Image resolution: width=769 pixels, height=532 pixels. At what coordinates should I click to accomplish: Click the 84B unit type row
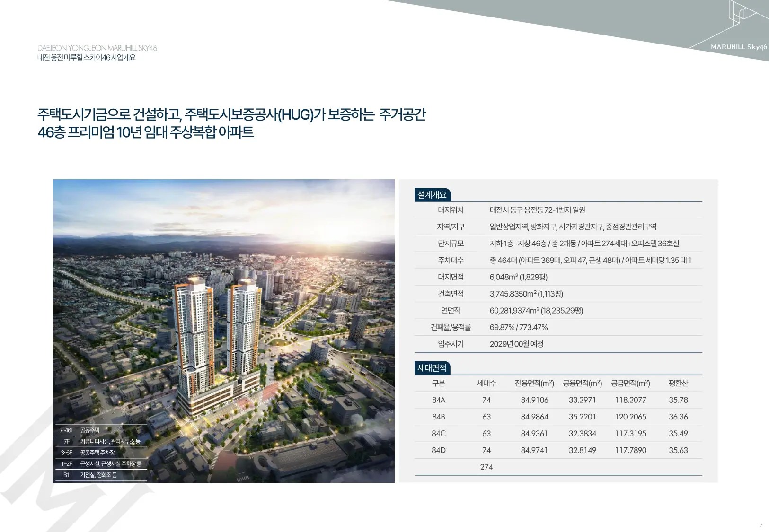tap(558, 417)
